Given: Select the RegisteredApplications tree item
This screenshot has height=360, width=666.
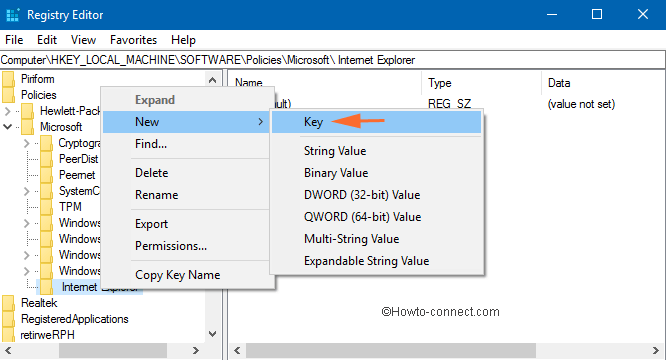Looking at the screenshot, I should click(x=75, y=319).
